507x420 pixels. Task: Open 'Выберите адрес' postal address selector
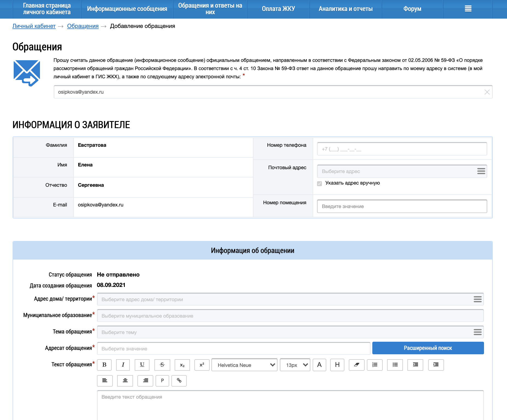coord(402,171)
